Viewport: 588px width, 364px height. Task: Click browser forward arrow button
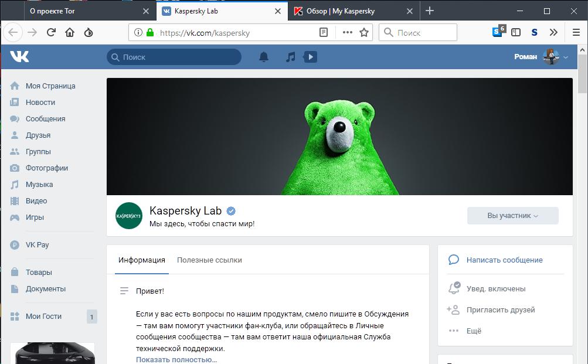tap(32, 32)
